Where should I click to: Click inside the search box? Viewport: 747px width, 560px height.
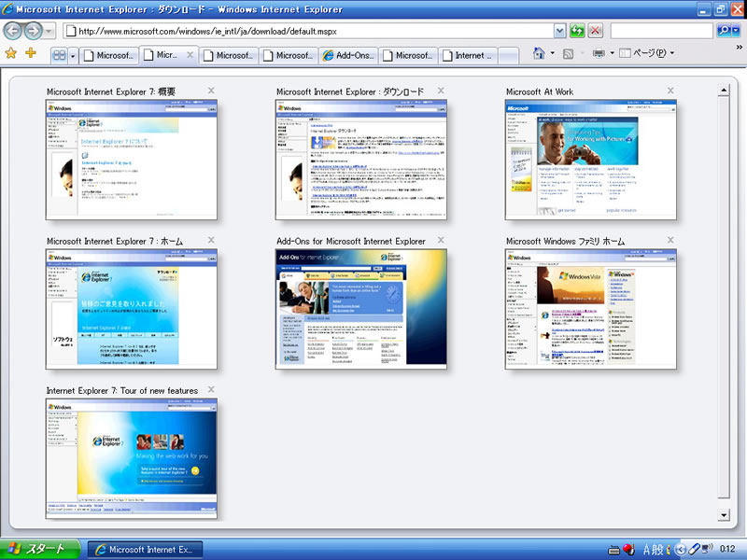point(662,32)
